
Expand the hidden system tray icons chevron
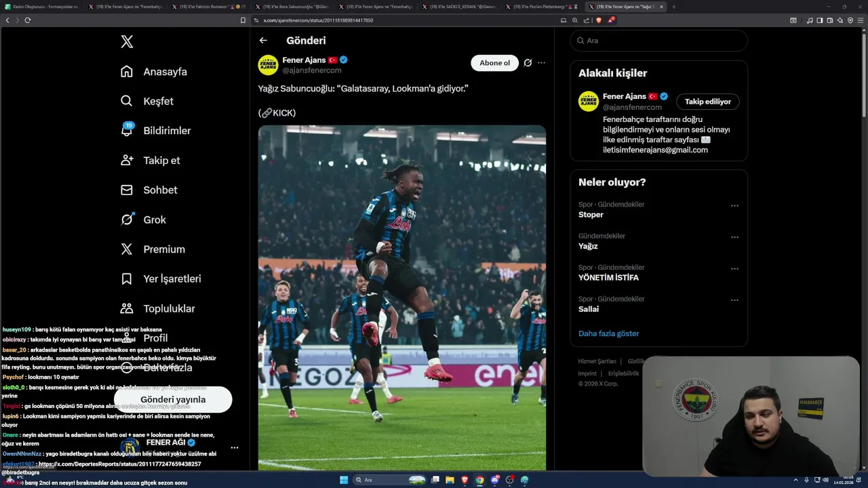point(796,480)
